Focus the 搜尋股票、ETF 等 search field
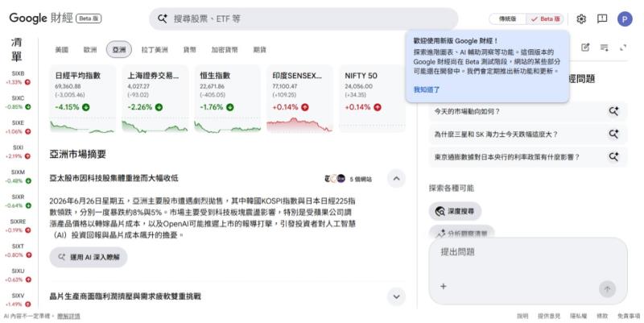 [304, 19]
